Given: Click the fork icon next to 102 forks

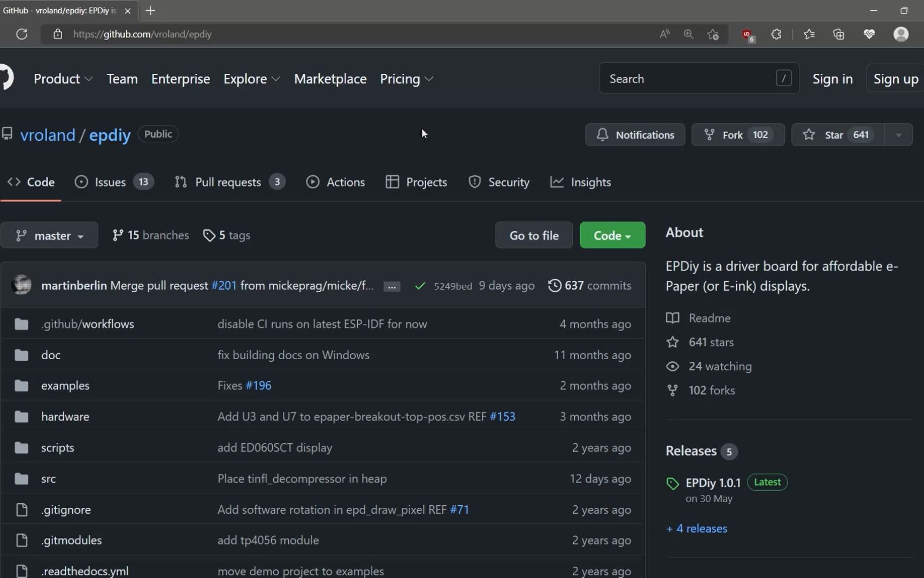Looking at the screenshot, I should pyautogui.click(x=673, y=390).
